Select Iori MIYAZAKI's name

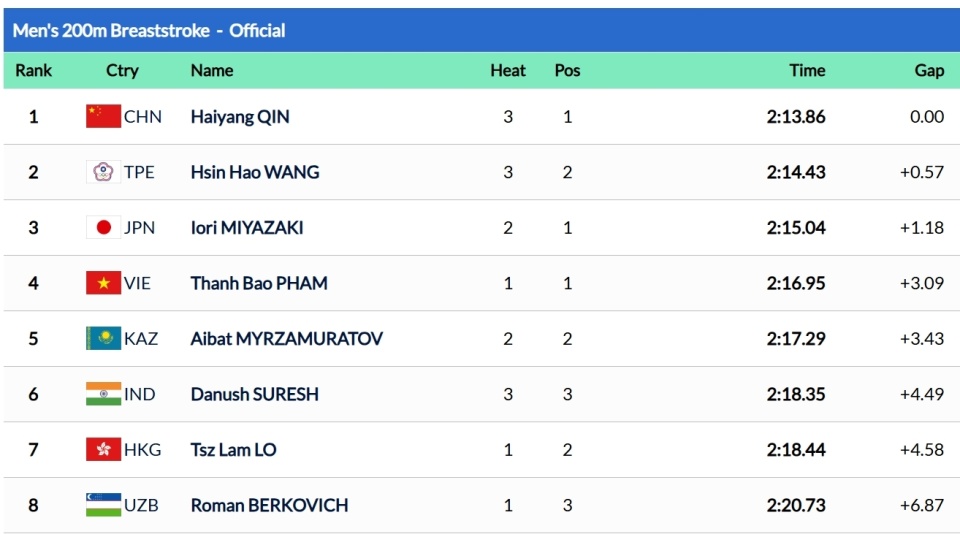click(x=247, y=228)
